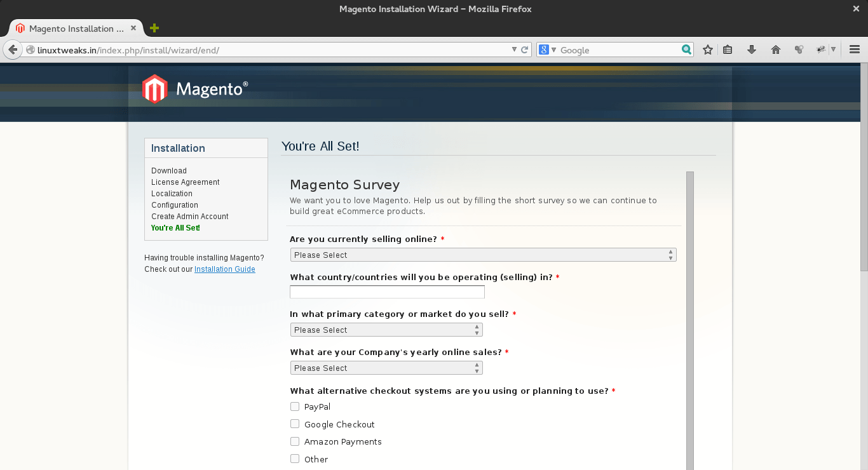Check the Other checkout checkbox
The width and height of the screenshot is (868, 470).
pos(295,459)
